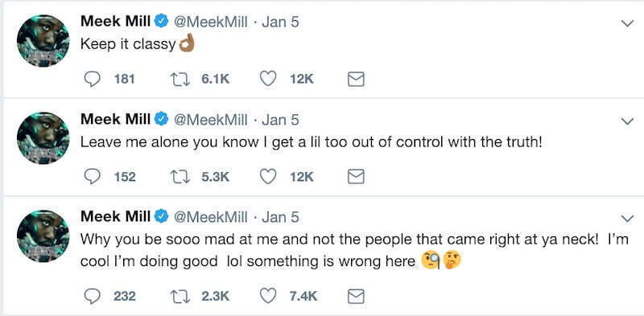Like the "something is wrong here" tweet
Viewport: 644px width, 316px height.
(268, 296)
